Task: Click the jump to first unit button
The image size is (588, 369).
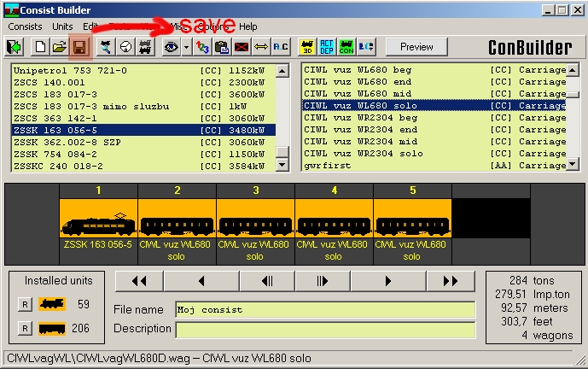Action: coord(139,281)
